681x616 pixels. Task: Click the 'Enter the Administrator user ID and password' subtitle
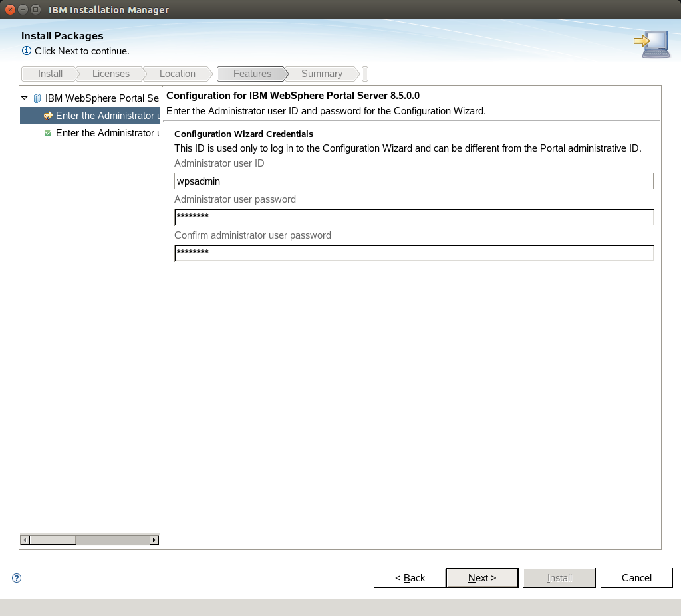click(326, 111)
